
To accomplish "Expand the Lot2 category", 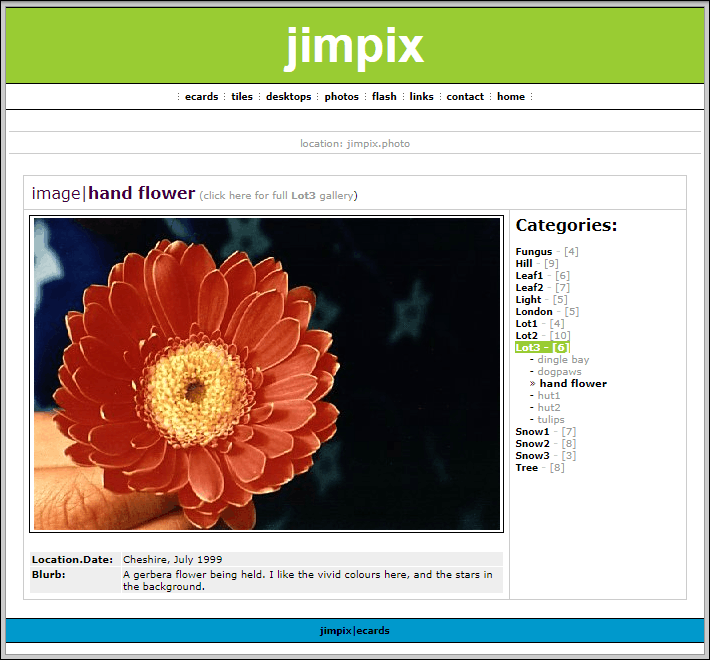I will [x=526, y=336].
